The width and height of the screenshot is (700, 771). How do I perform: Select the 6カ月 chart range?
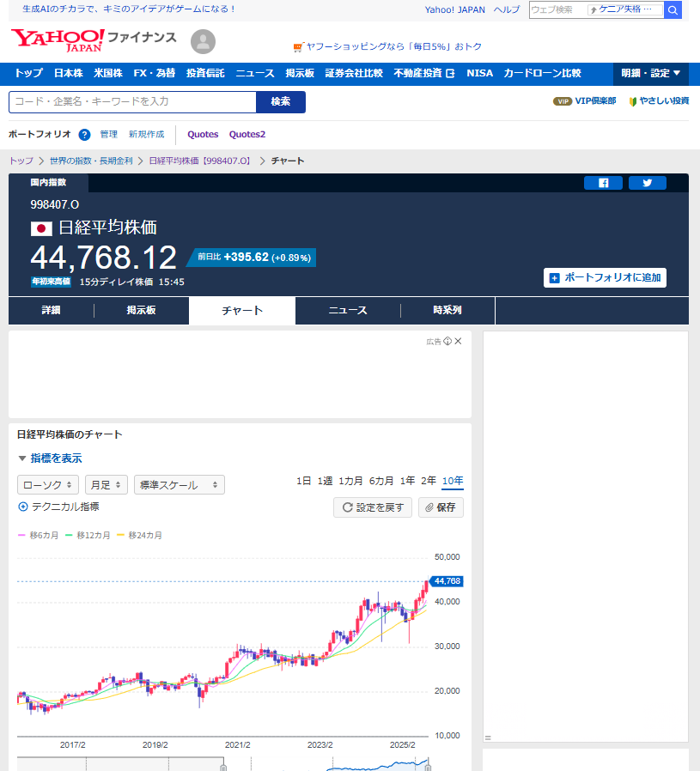pos(381,481)
